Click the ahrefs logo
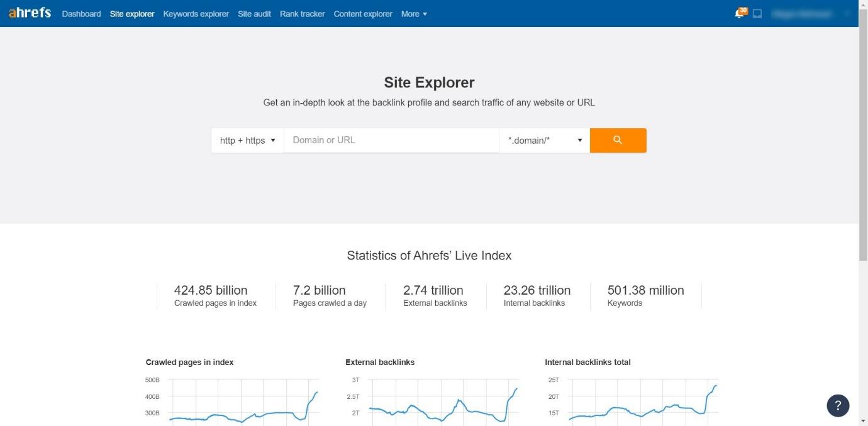Viewport: 868px width, 426px height. (x=30, y=13)
